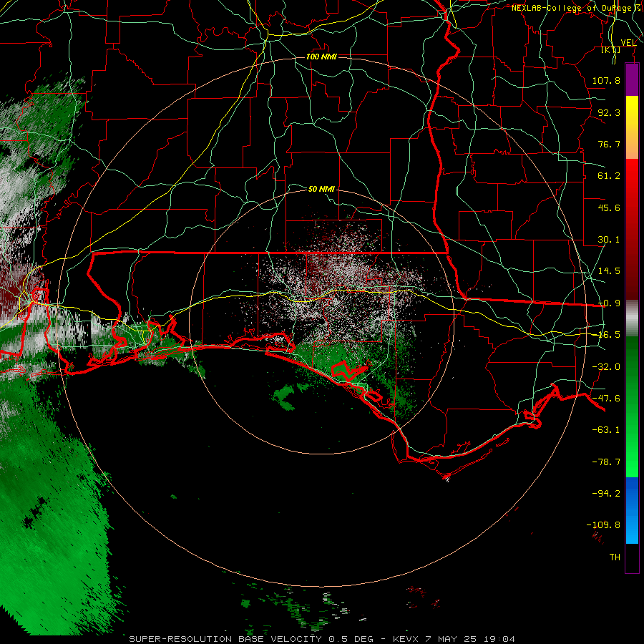The image size is (644, 644).
Task: Click the blue segment of velocity color bar
Action: click(632, 510)
